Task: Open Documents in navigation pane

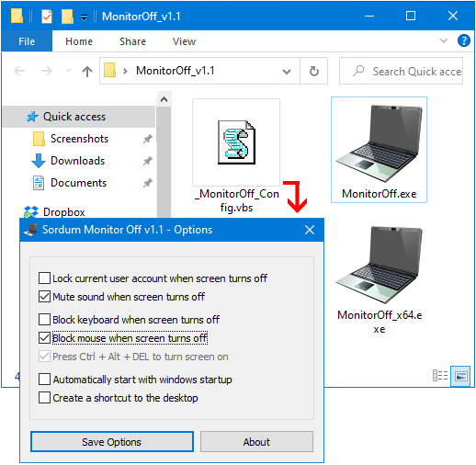Action: coord(79,183)
